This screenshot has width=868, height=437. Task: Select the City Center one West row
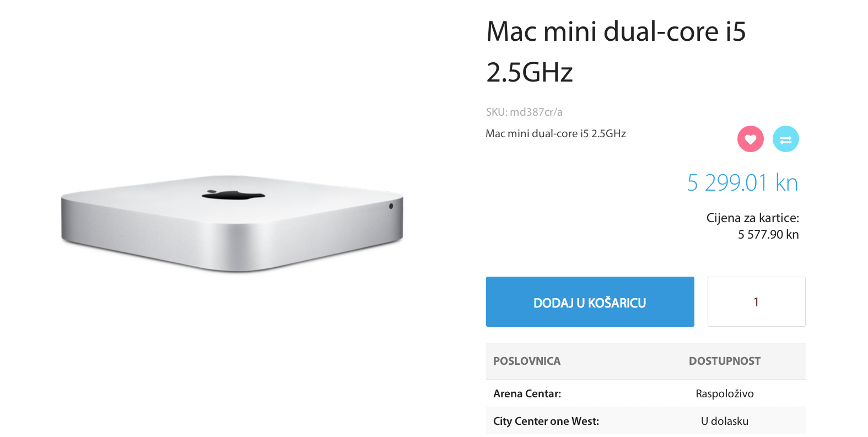point(645,421)
